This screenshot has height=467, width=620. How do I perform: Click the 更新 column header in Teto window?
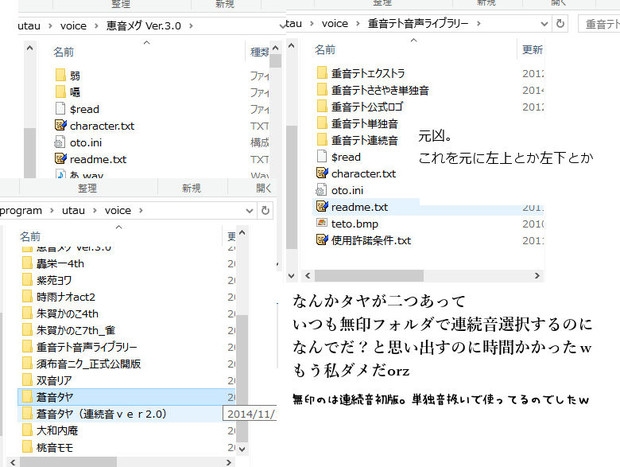pos(532,50)
